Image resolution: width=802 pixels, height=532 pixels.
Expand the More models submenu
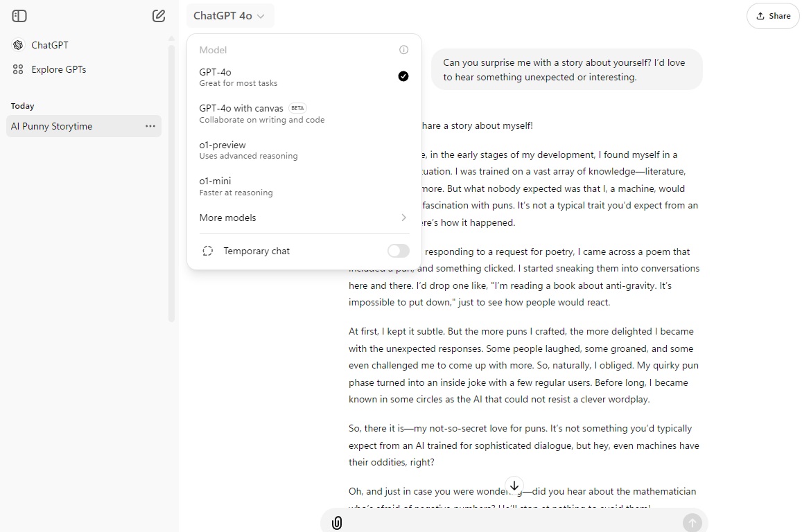tap(304, 218)
